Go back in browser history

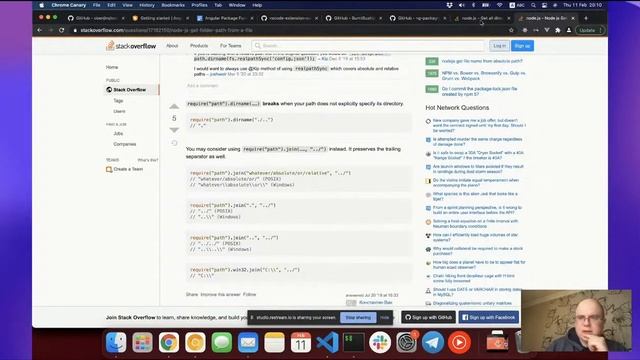[40, 30]
